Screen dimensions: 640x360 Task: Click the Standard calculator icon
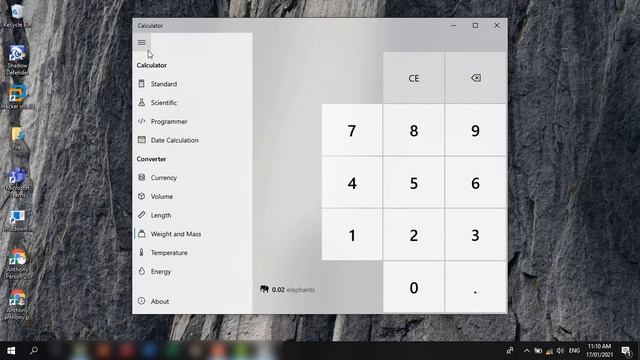[x=141, y=84]
